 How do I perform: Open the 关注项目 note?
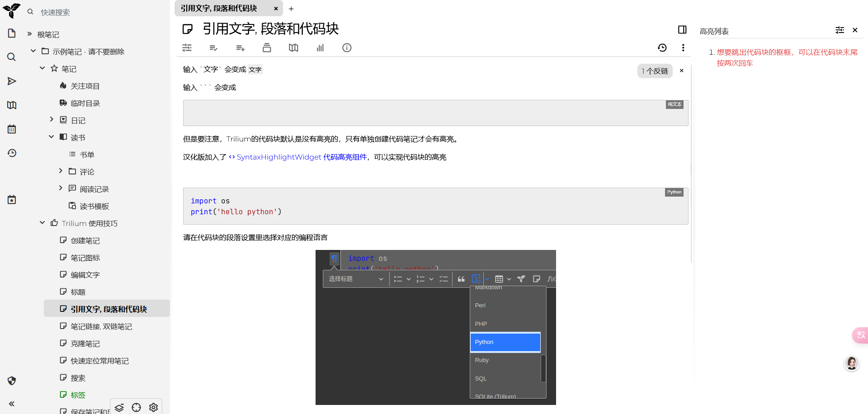(x=85, y=86)
